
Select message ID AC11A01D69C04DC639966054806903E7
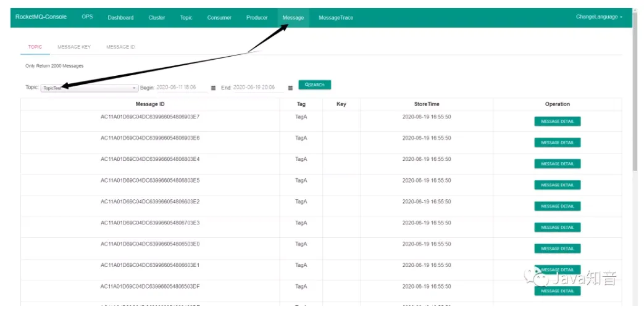coord(150,117)
